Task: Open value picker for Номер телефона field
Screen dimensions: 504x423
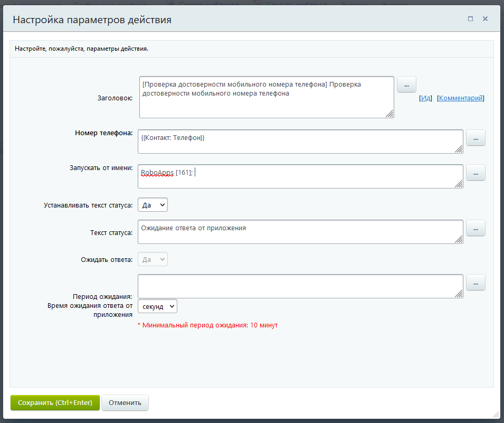Action: tap(476, 138)
